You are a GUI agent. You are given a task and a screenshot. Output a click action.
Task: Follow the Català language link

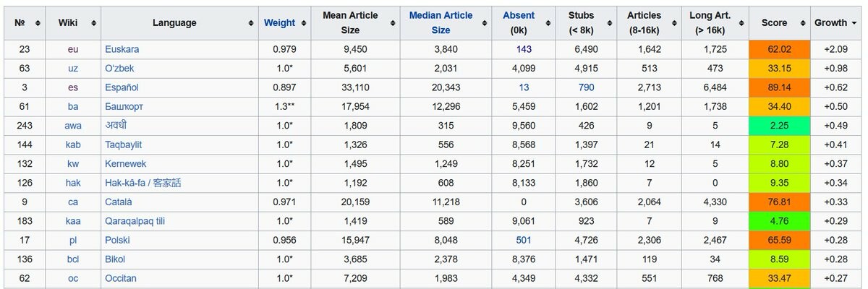tap(119, 202)
